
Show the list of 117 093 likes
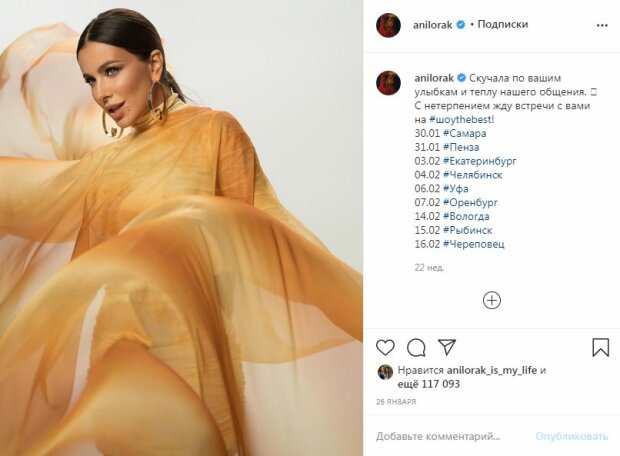(429, 384)
